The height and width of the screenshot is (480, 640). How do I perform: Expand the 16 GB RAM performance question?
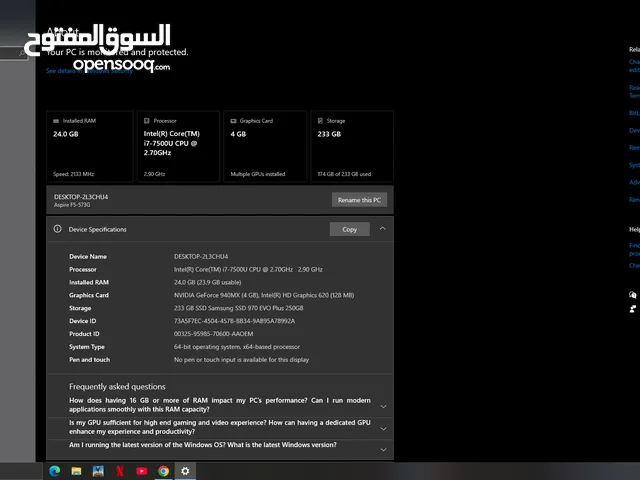[x=383, y=407]
